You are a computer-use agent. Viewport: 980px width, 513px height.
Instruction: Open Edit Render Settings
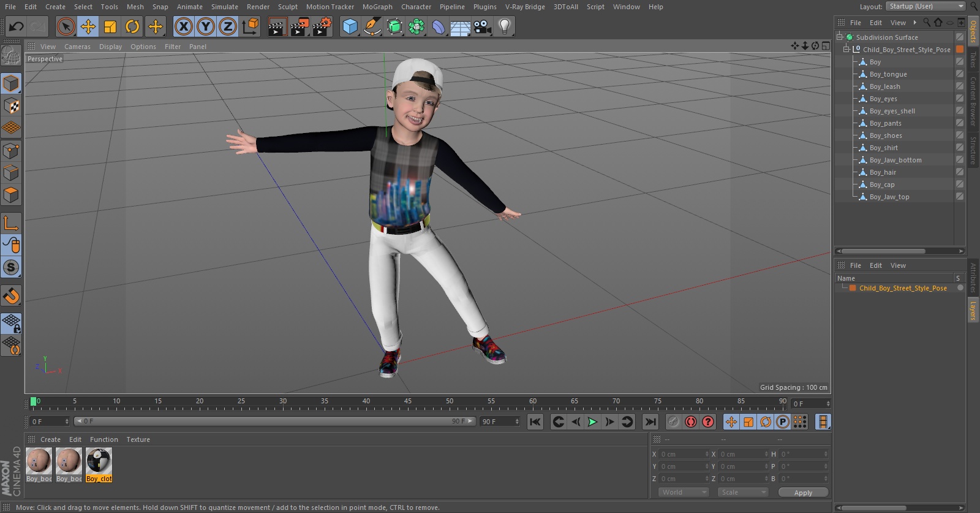point(322,26)
